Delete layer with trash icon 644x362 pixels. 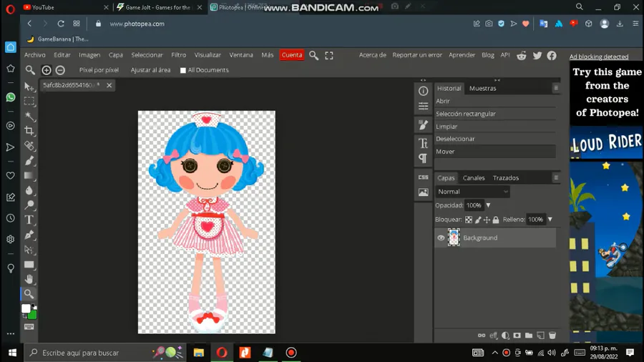click(x=552, y=336)
